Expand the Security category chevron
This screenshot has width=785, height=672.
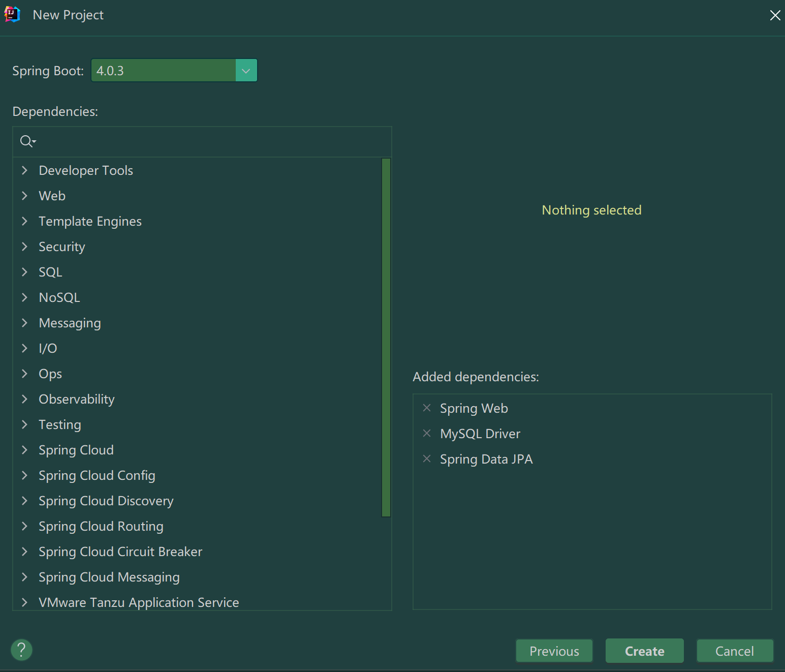(x=24, y=247)
